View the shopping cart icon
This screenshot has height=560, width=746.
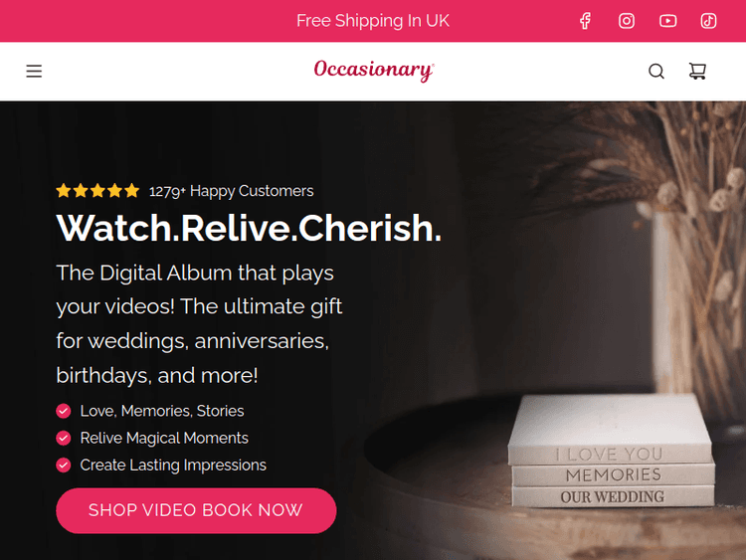(697, 71)
